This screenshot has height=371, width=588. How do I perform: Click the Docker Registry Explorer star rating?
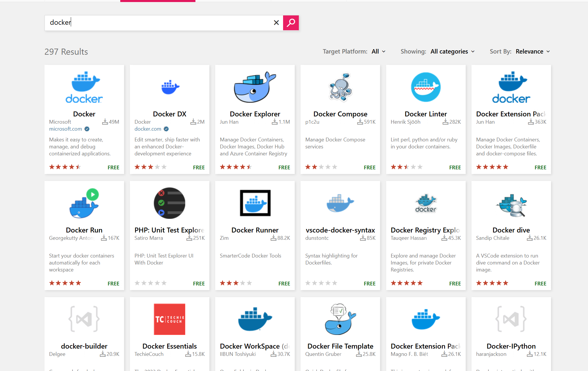tap(407, 283)
